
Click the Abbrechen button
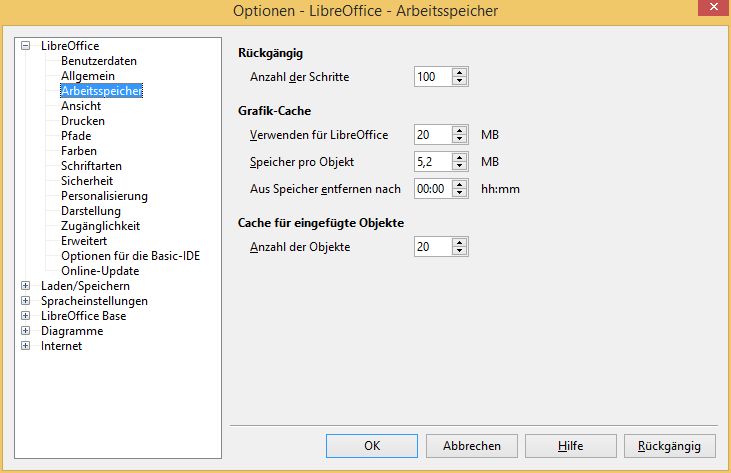[x=472, y=446]
